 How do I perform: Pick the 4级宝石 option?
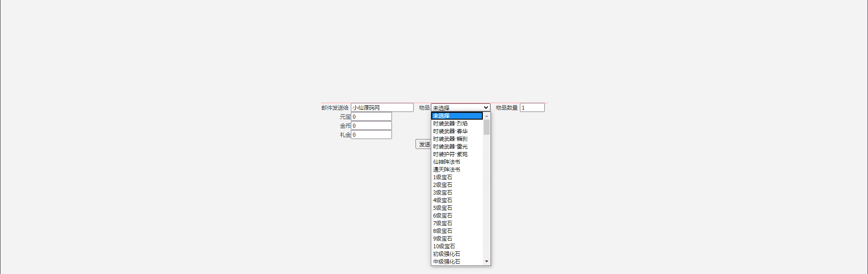(x=457, y=200)
